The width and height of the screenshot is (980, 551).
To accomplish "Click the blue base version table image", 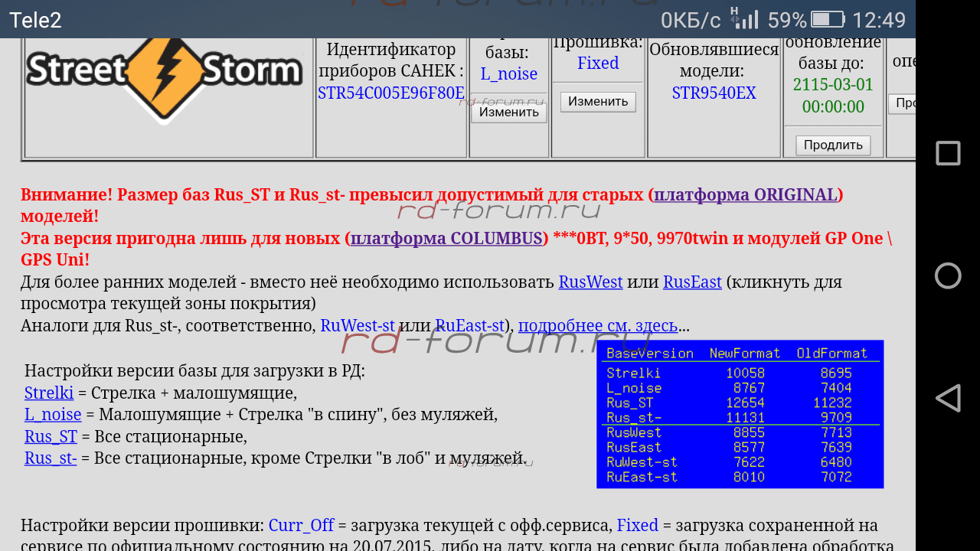I will pos(740,414).
